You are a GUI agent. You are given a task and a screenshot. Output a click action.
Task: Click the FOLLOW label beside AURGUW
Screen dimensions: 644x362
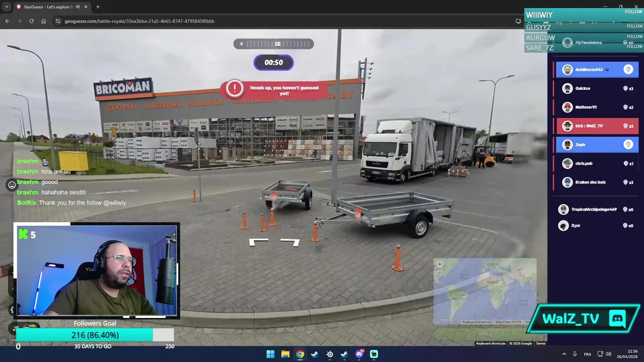point(634,36)
